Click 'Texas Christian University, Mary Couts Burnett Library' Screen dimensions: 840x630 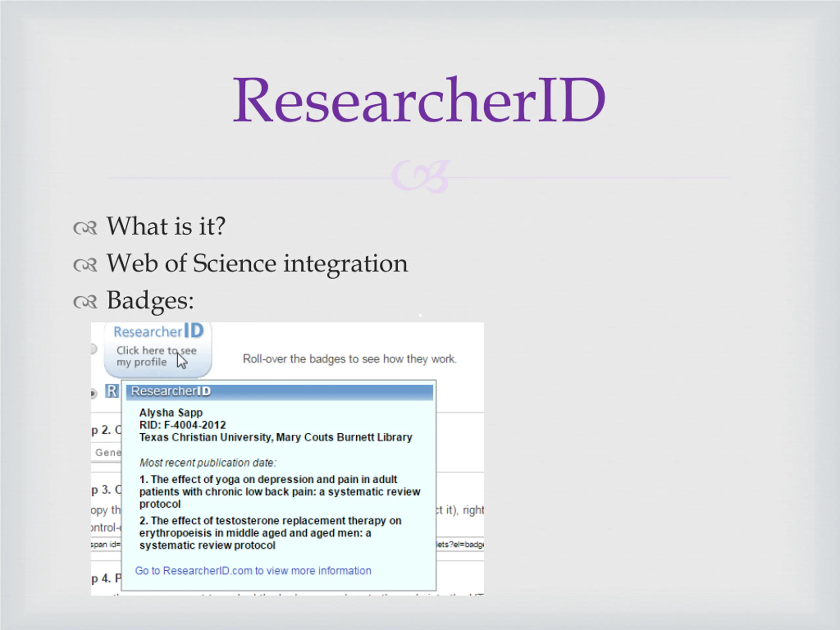tap(276, 437)
